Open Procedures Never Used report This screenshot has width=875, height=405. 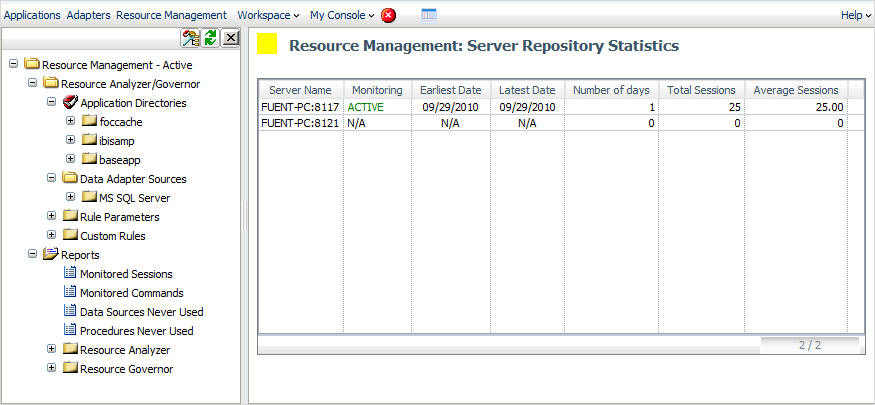pyautogui.click(x=136, y=331)
